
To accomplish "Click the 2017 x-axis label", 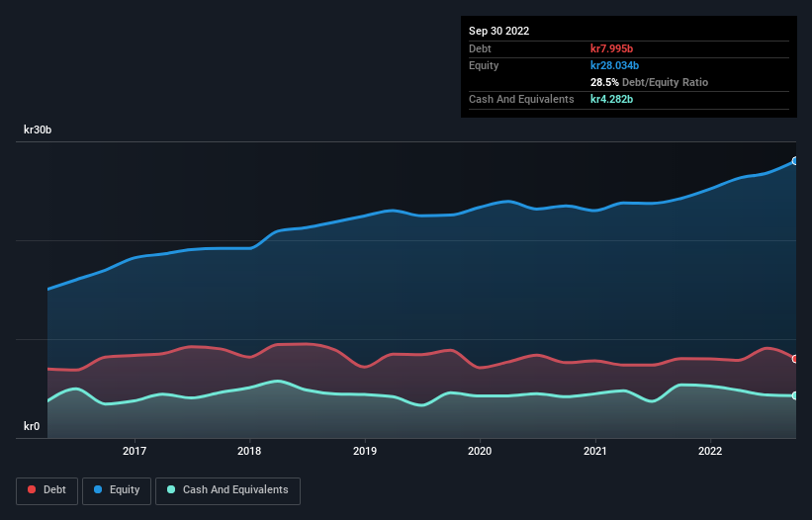I will [x=135, y=451].
